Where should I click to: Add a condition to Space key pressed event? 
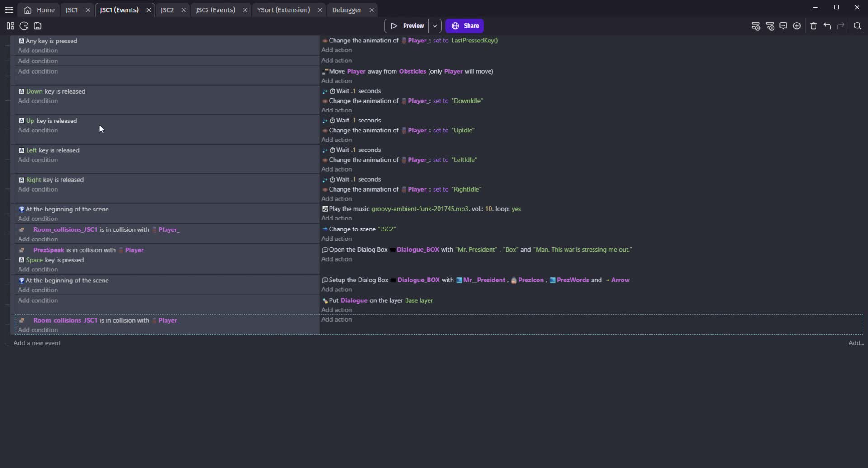(x=38, y=270)
